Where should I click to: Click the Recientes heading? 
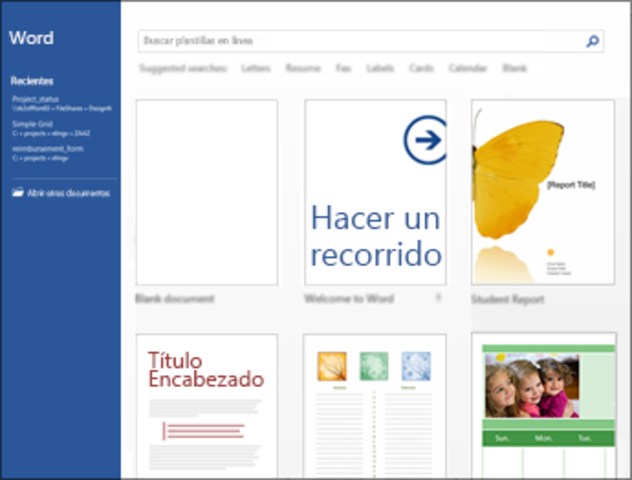click(32, 81)
